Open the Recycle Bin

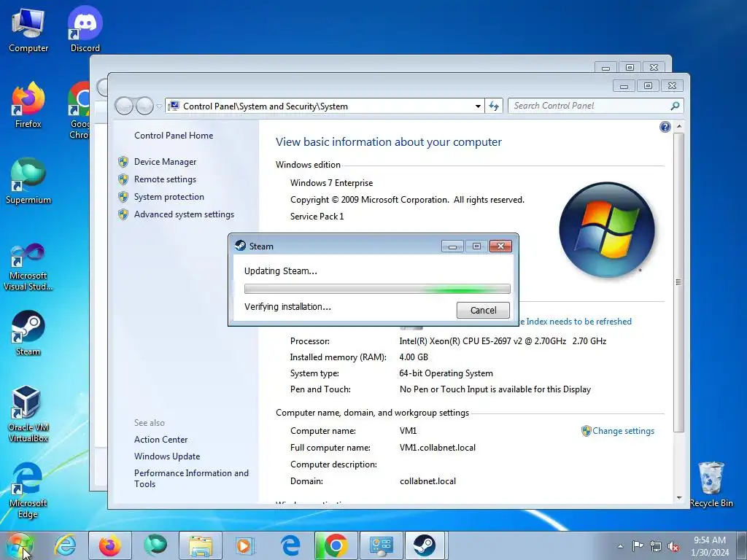pyautogui.click(x=711, y=484)
